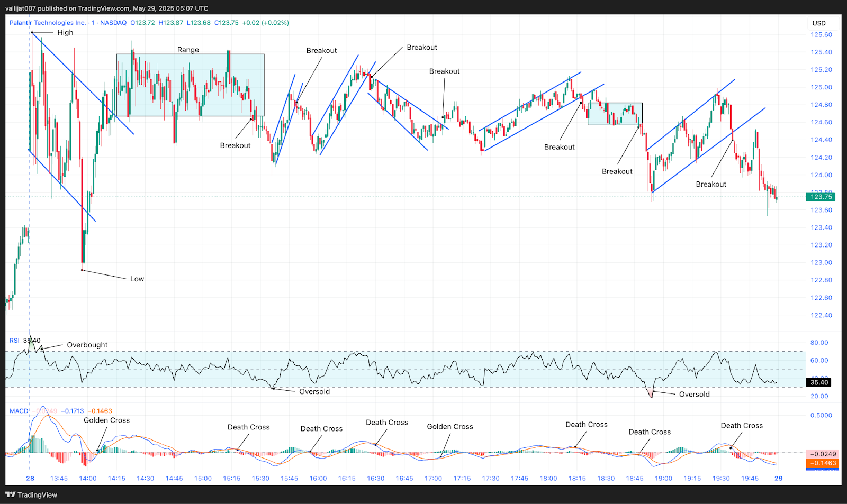Click the 18:00 time axis label
The width and height of the screenshot is (847, 504).
pos(548,478)
